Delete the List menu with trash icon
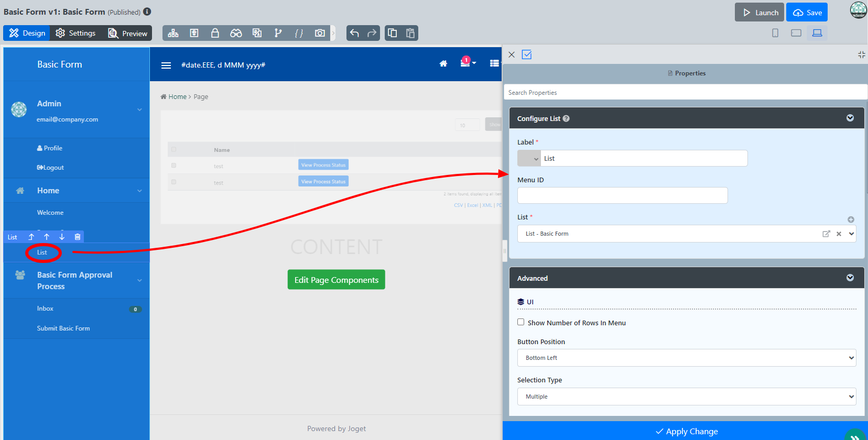Image resolution: width=868 pixels, height=440 pixels. (78, 237)
